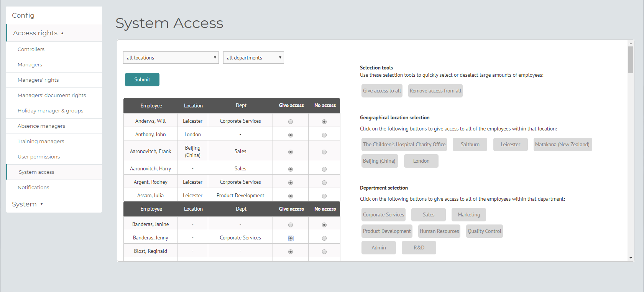Open Managers' document rights page
The height and width of the screenshot is (292, 644).
point(54,95)
